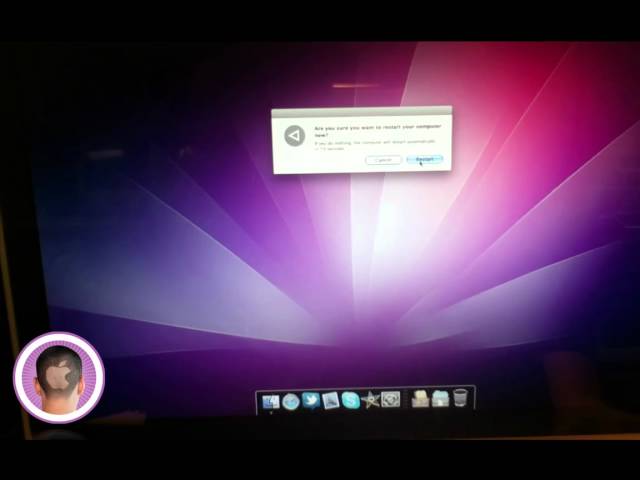Click the running indicator below Finder icon
Screen dimensions: 640x480
click(x=270, y=411)
